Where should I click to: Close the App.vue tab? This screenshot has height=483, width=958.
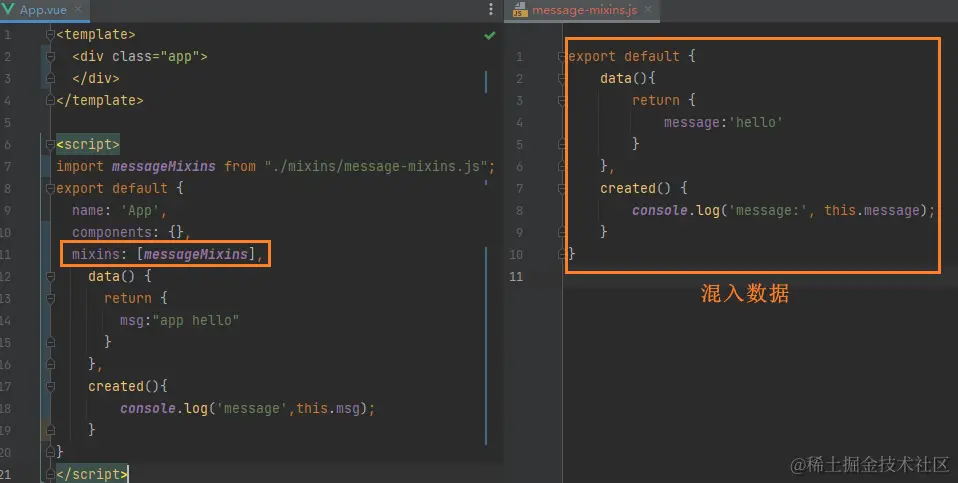point(78,9)
